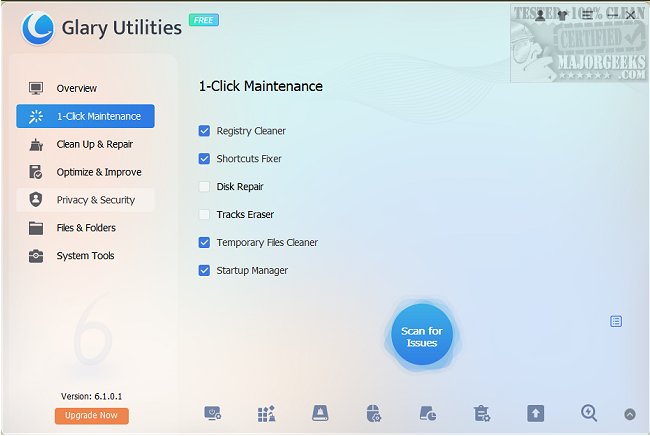
Task: Click the Upgrade Now button
Action: [91, 415]
